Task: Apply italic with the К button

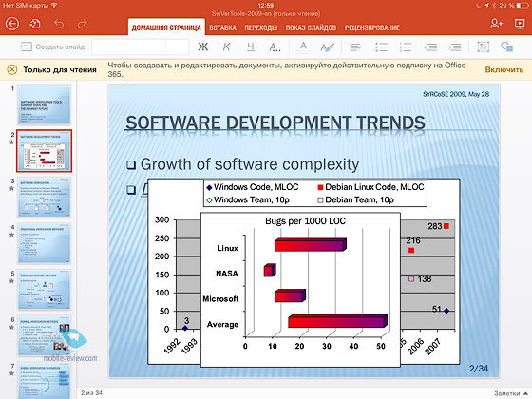Action: point(227,47)
